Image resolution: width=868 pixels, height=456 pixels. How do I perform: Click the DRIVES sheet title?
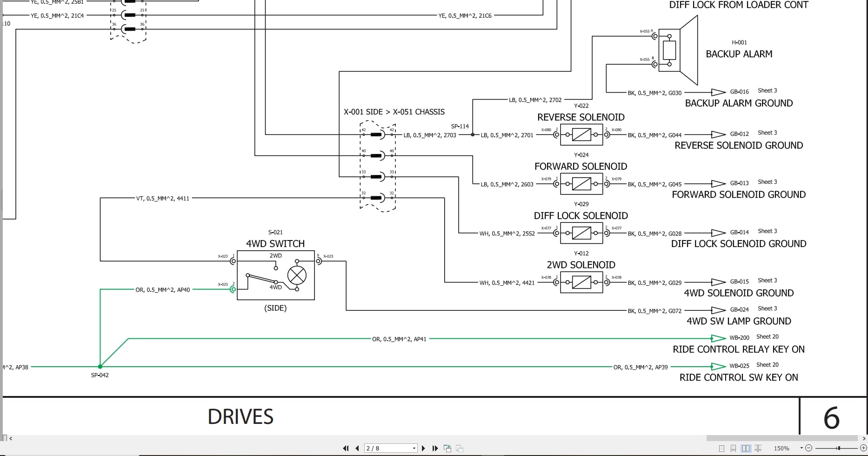(x=240, y=417)
